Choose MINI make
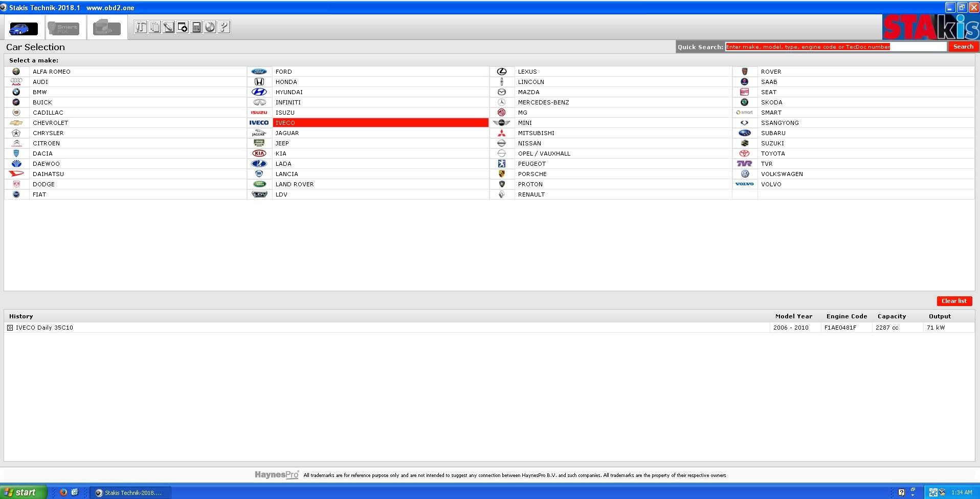This screenshot has width=980, height=499. [x=525, y=123]
